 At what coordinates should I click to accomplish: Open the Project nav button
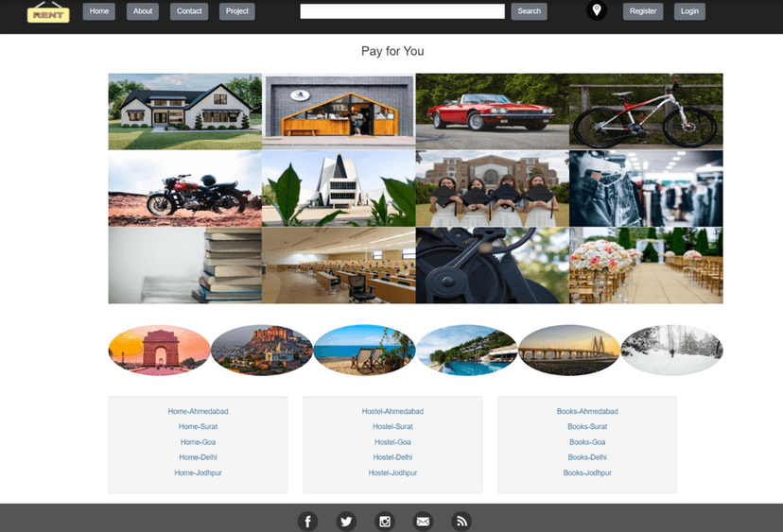coord(237,11)
